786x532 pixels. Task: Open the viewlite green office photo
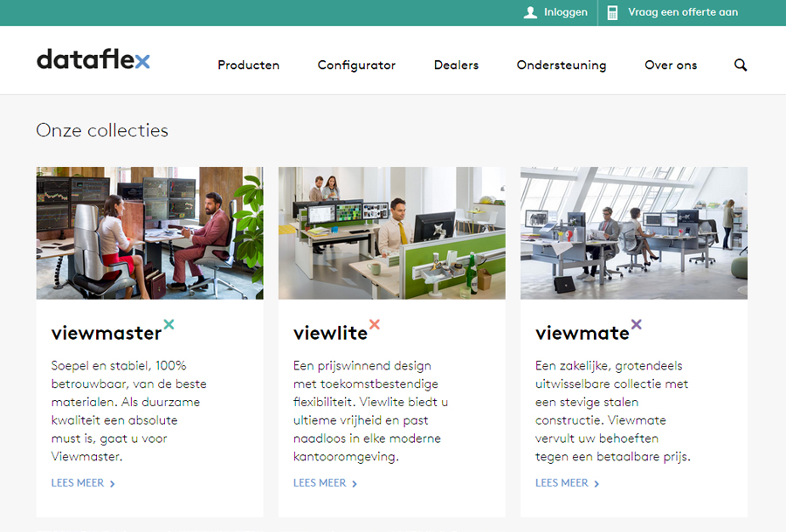click(x=391, y=233)
